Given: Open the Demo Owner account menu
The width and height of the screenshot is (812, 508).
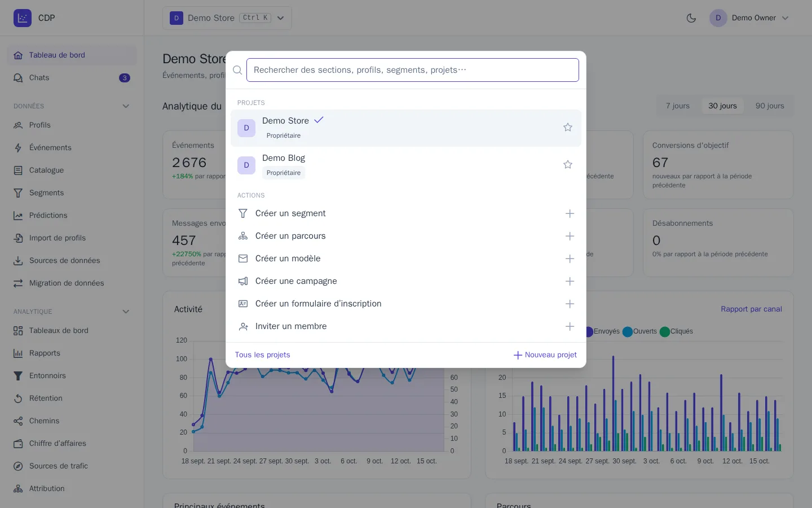Looking at the screenshot, I should coord(749,18).
